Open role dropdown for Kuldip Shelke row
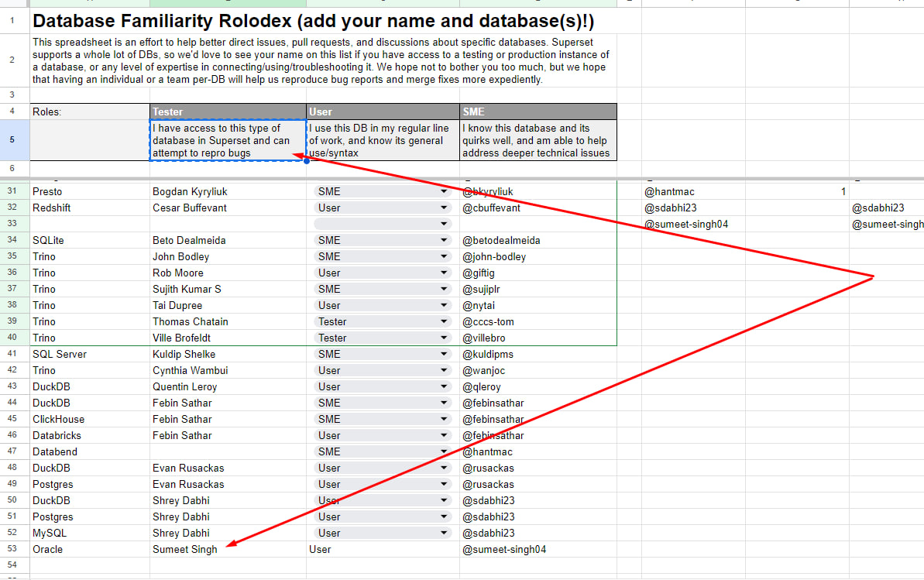The image size is (924, 580). click(x=443, y=354)
